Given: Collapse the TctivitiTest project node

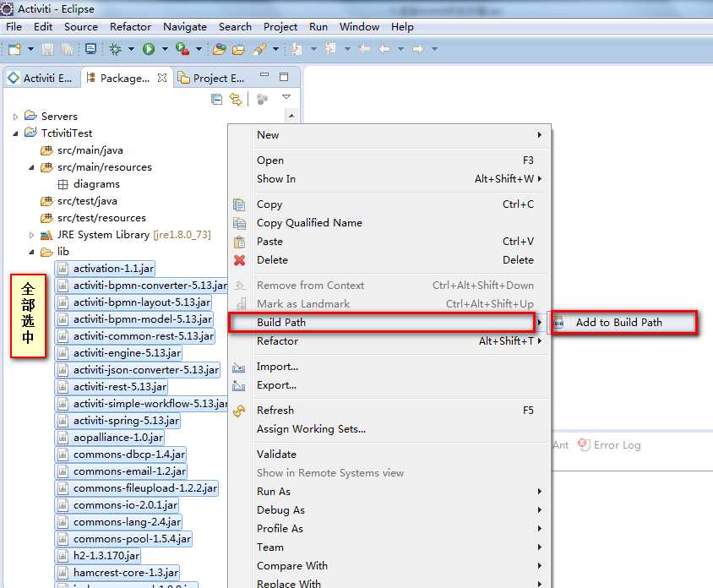Looking at the screenshot, I should coord(15,133).
